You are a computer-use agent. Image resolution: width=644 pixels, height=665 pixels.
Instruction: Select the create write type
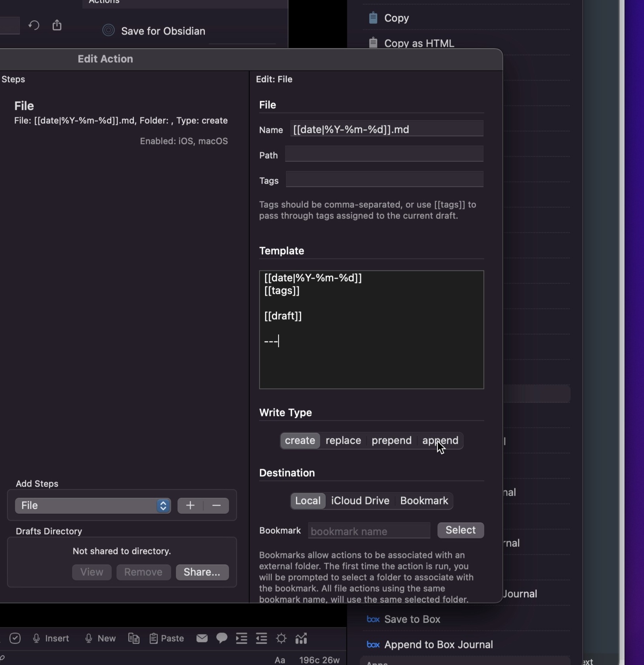tap(300, 441)
